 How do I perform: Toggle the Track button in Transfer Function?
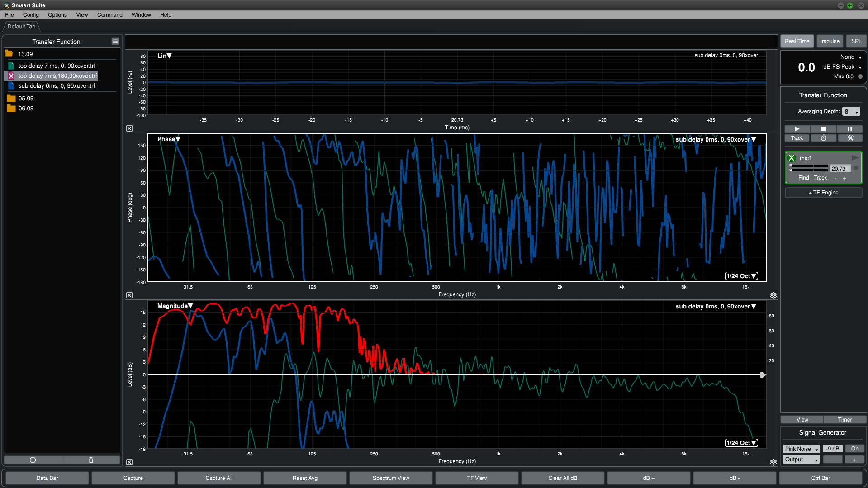point(797,138)
